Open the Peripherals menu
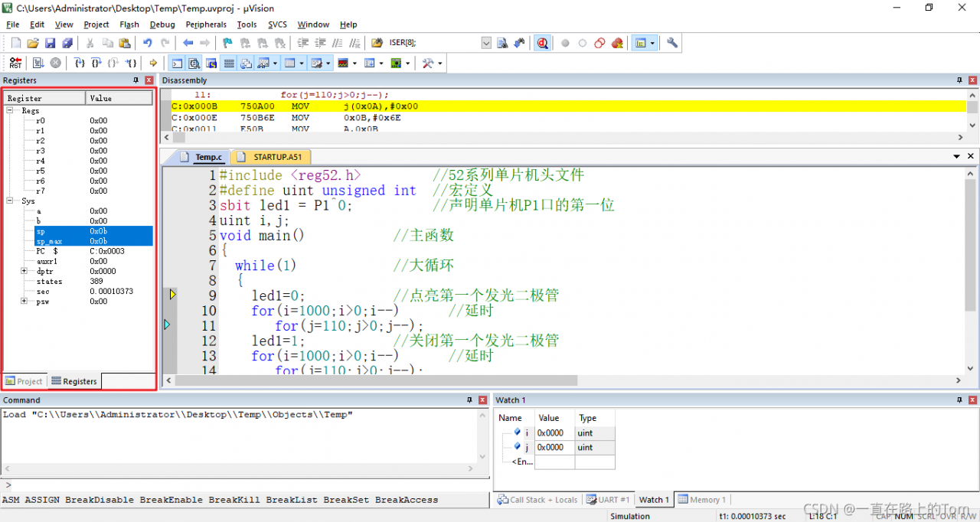980x522 pixels. (x=206, y=24)
